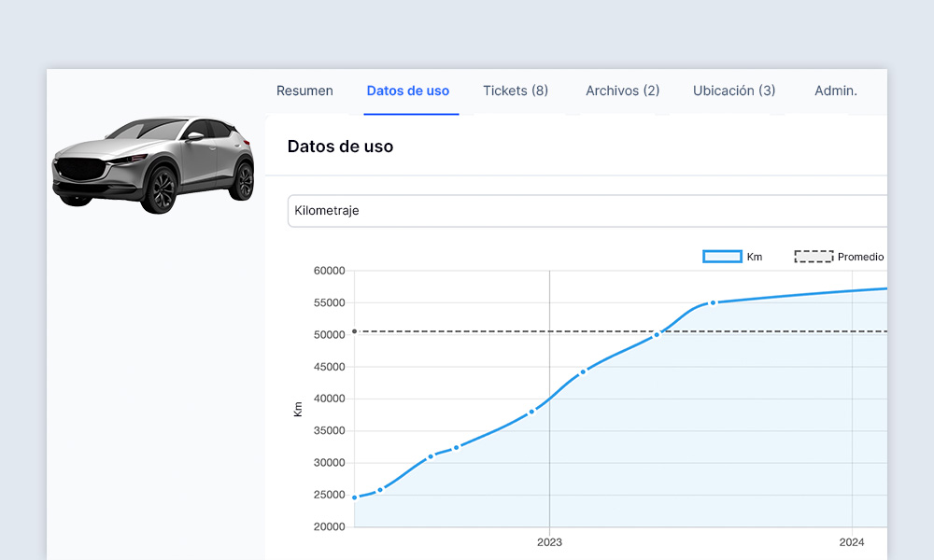Switch to the Resumen tab

click(x=304, y=91)
